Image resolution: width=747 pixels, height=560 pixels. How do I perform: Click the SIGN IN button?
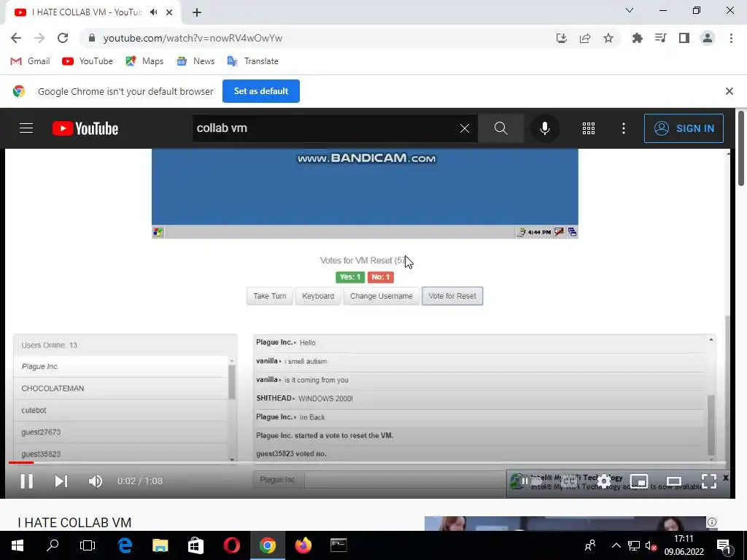pyautogui.click(x=684, y=128)
